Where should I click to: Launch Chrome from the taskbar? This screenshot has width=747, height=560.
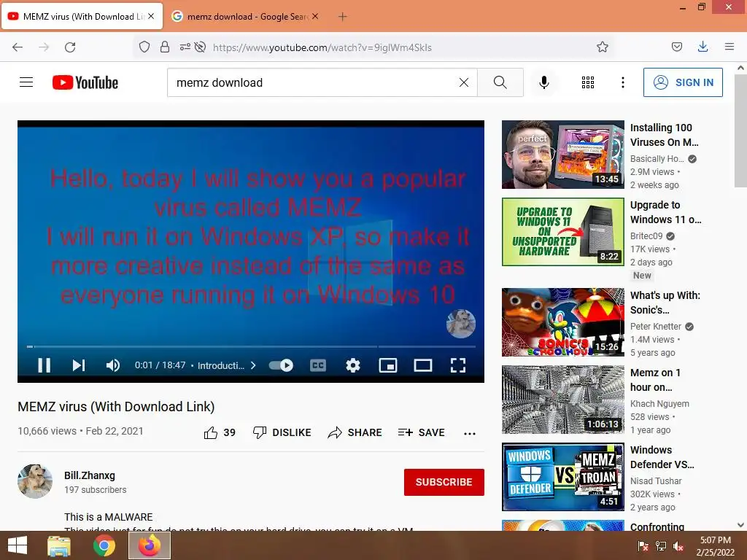tap(104, 545)
